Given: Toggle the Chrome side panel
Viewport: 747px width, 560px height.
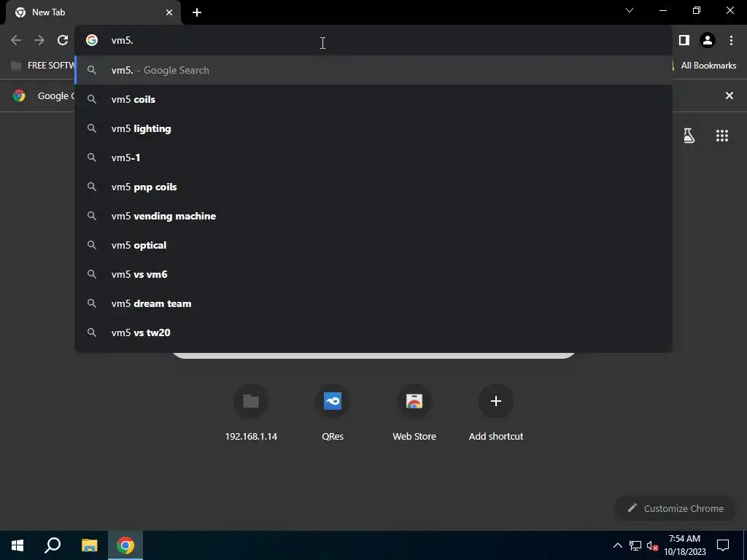Looking at the screenshot, I should pos(684,41).
